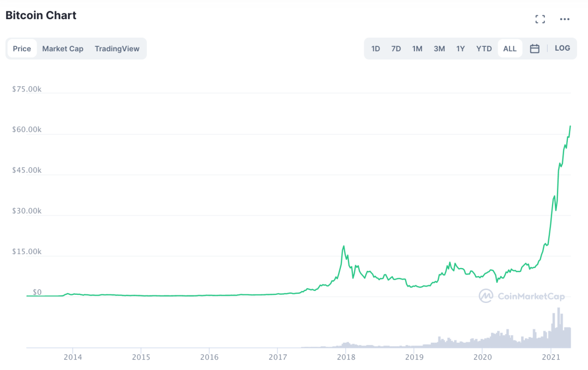Select the 1D time range
Screen dimensions: 588x370
point(376,48)
